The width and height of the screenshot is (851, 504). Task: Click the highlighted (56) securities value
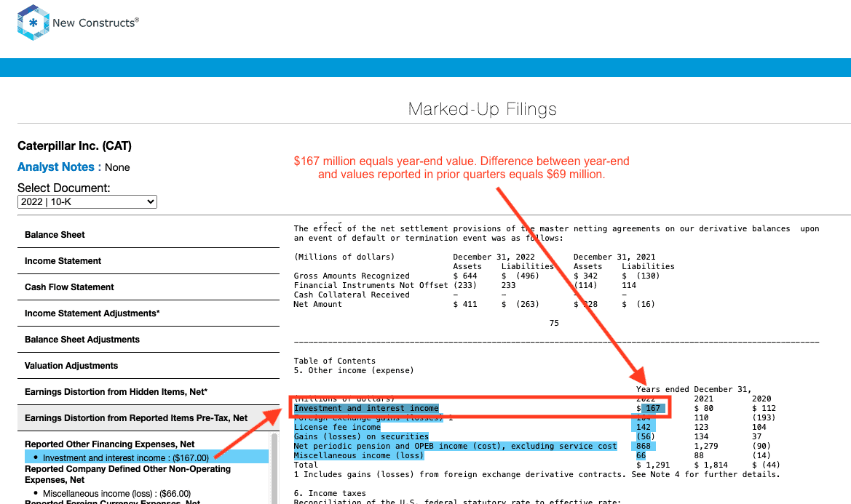tap(645, 437)
